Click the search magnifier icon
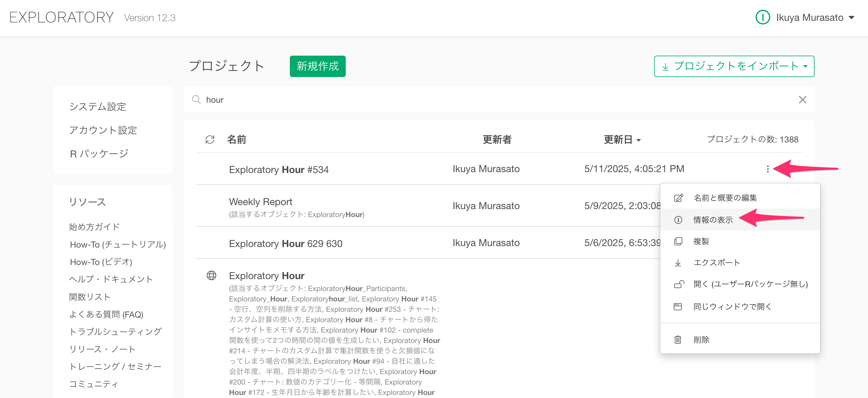This screenshot has width=868, height=398. coord(196,100)
